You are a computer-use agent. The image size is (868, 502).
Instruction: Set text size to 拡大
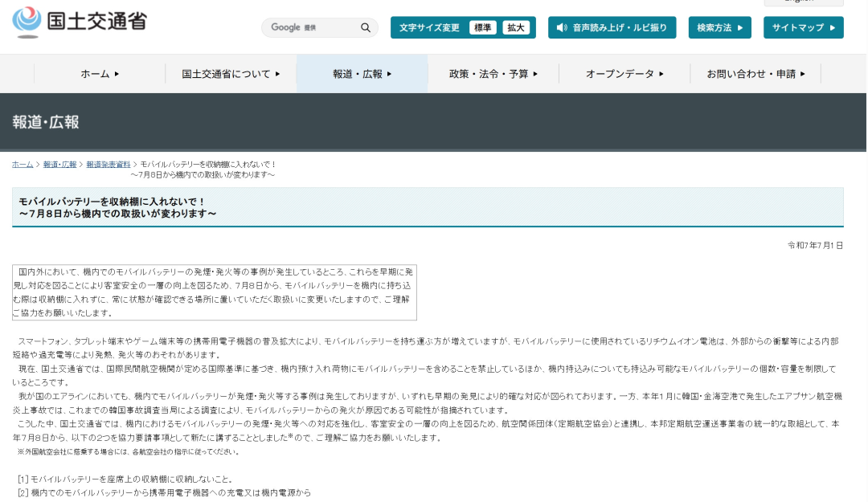click(x=516, y=27)
